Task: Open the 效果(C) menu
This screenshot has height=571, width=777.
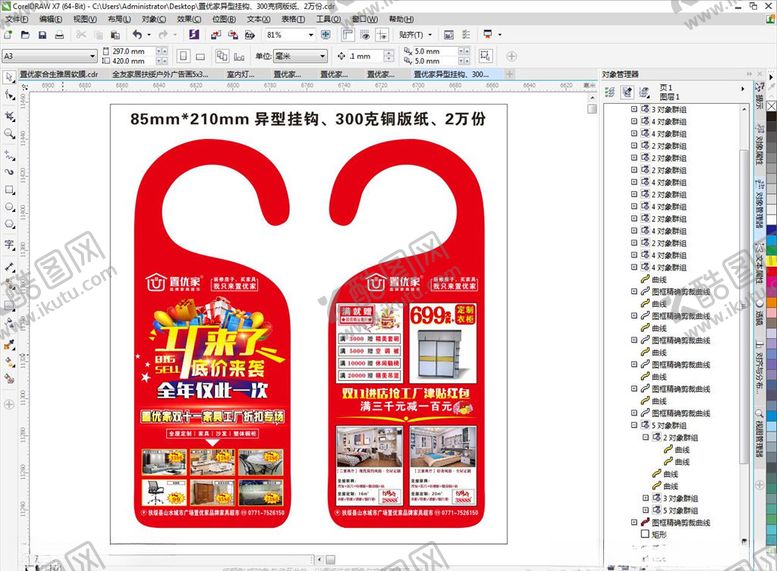Action: point(189,19)
